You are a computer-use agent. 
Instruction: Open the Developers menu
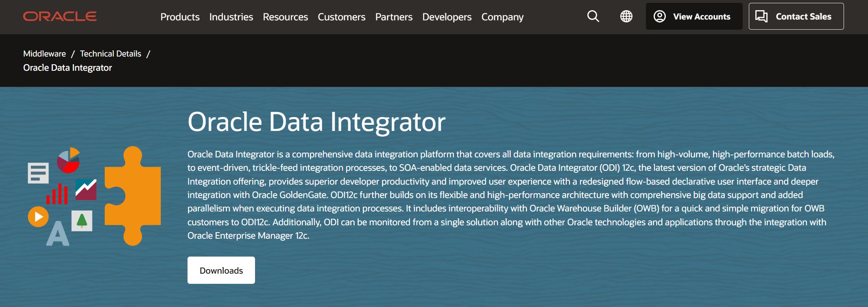coord(446,17)
